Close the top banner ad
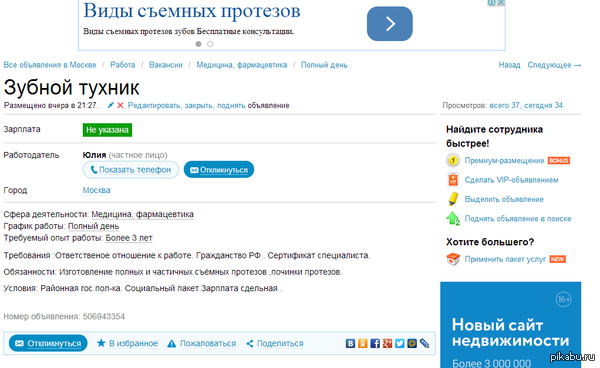Image resolution: width=600 pixels, height=368 pixels. coord(501,3)
